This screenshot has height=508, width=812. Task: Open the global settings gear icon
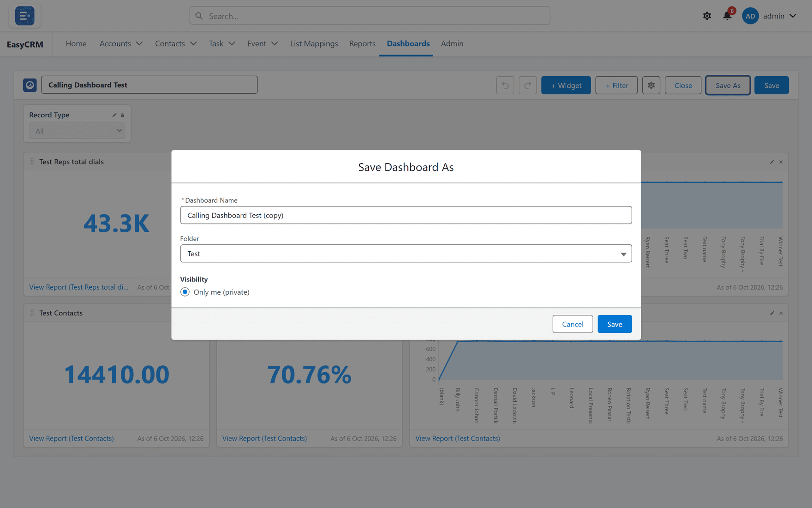pyautogui.click(x=707, y=16)
